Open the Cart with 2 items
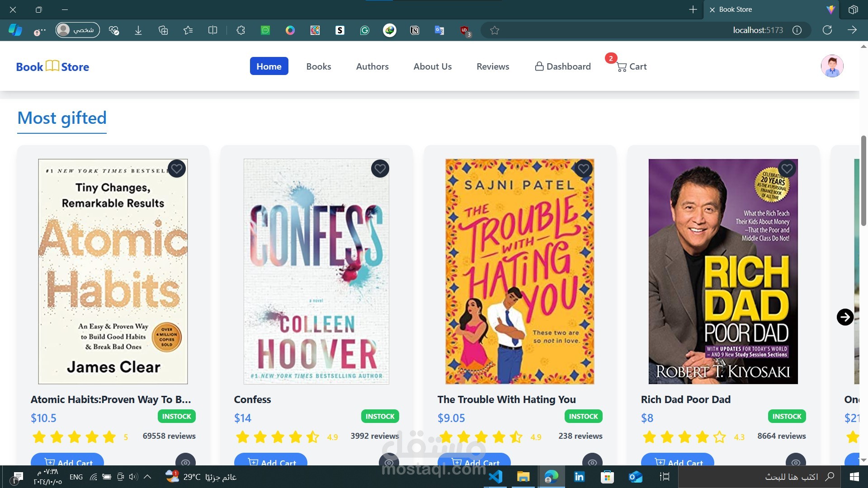This screenshot has width=868, height=488. (632, 66)
